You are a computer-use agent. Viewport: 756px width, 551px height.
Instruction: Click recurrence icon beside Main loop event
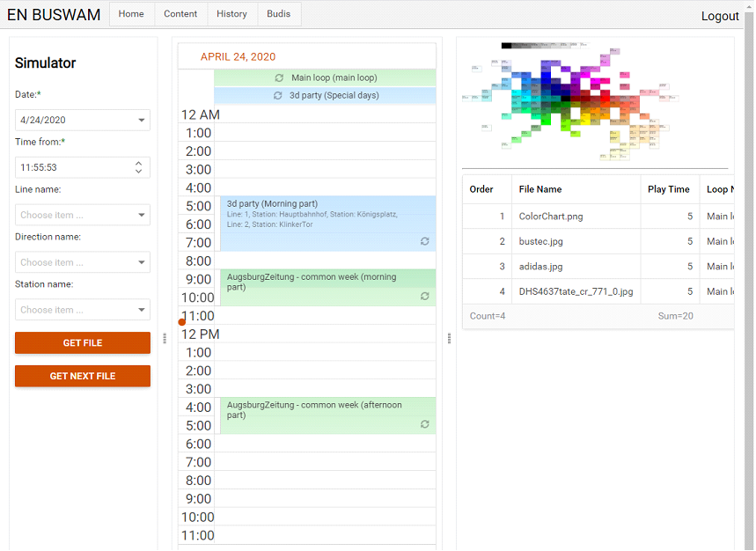279,78
